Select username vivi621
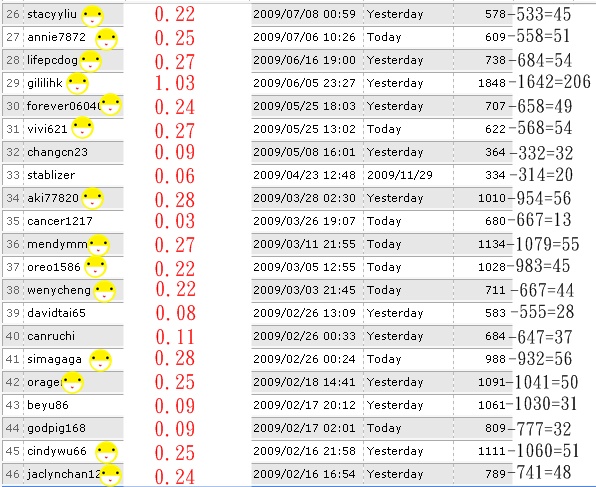Viewport: 596px width, 487px height. pyautogui.click(x=47, y=129)
